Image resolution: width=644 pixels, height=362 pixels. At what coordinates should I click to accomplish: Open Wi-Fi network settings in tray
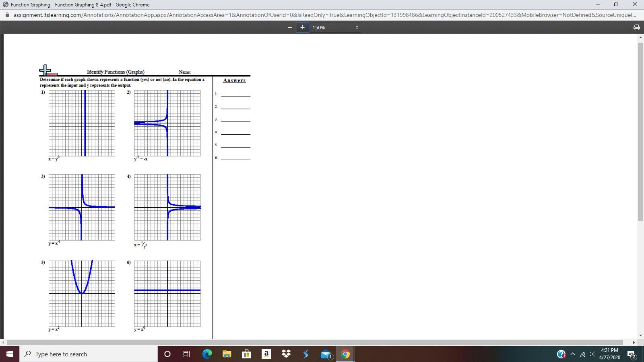click(582, 354)
